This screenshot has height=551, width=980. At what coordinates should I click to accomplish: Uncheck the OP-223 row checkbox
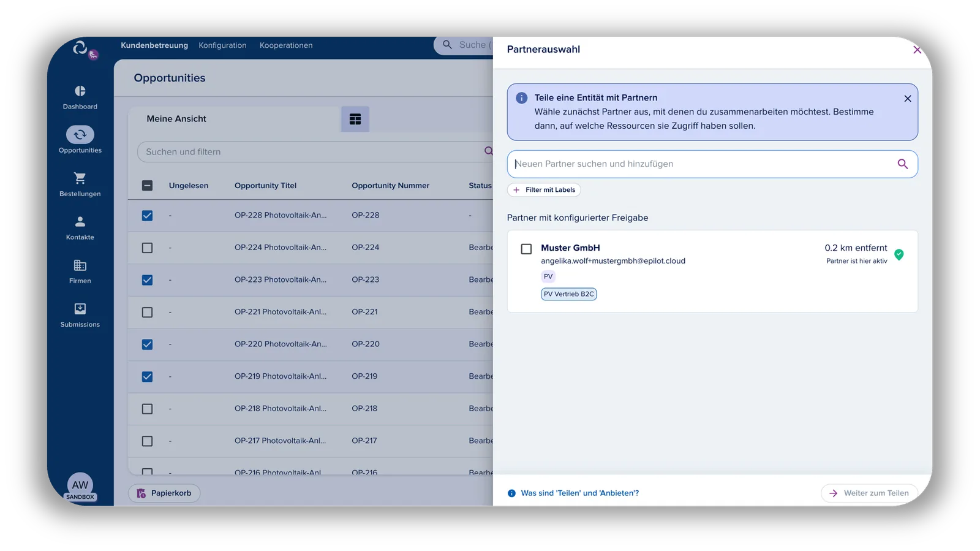[x=147, y=280]
